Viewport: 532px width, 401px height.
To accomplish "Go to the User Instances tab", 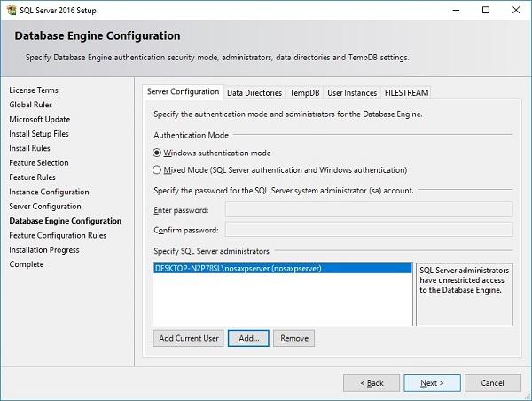I will (351, 92).
